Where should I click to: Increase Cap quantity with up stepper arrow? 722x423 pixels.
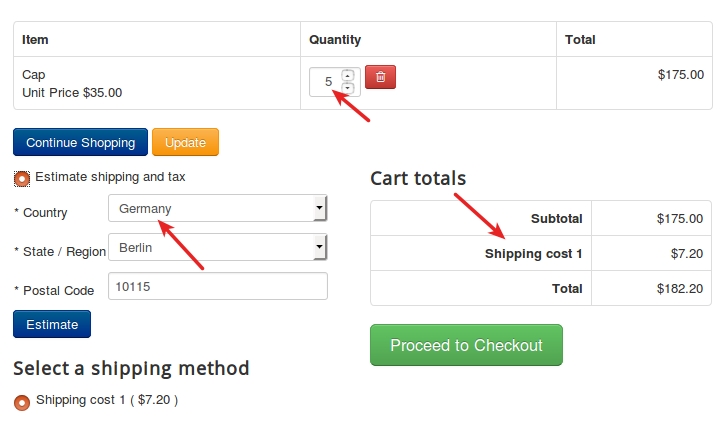tap(348, 75)
